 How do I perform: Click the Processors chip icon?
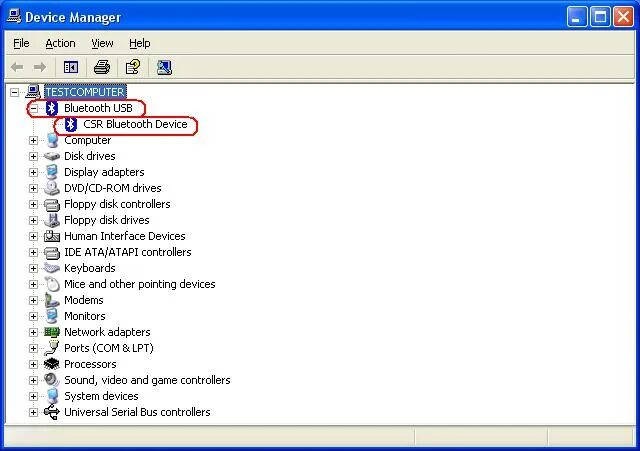click(51, 364)
